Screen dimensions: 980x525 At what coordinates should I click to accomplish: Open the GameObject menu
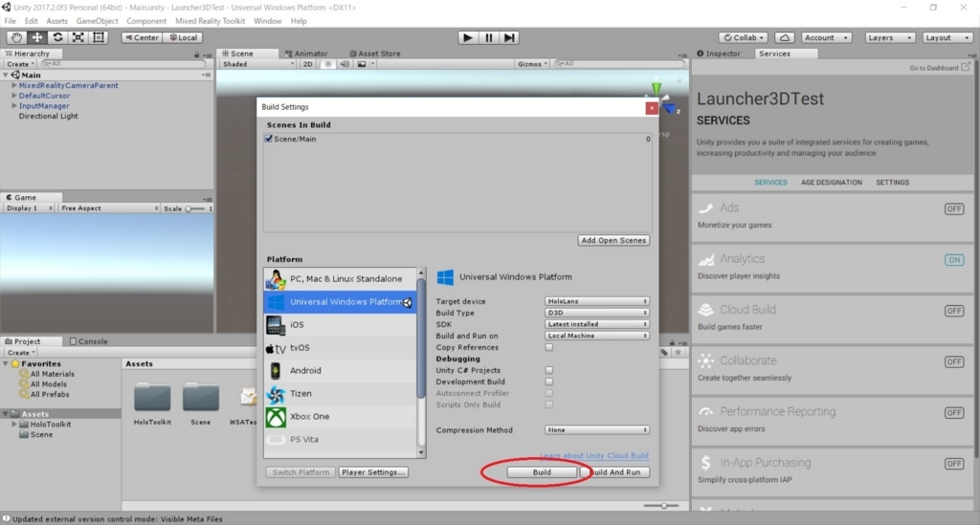tap(97, 21)
